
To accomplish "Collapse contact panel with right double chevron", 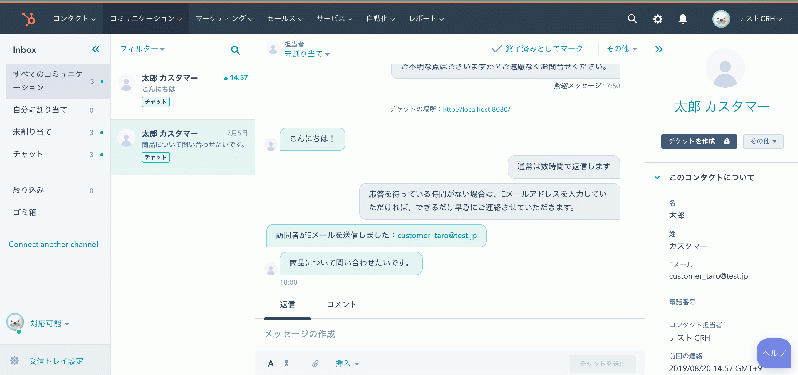I will 659,49.
